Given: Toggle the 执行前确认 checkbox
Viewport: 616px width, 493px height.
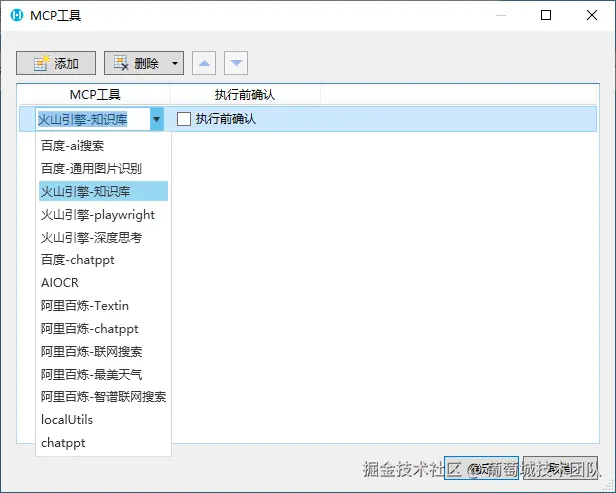Looking at the screenshot, I should coord(183,119).
